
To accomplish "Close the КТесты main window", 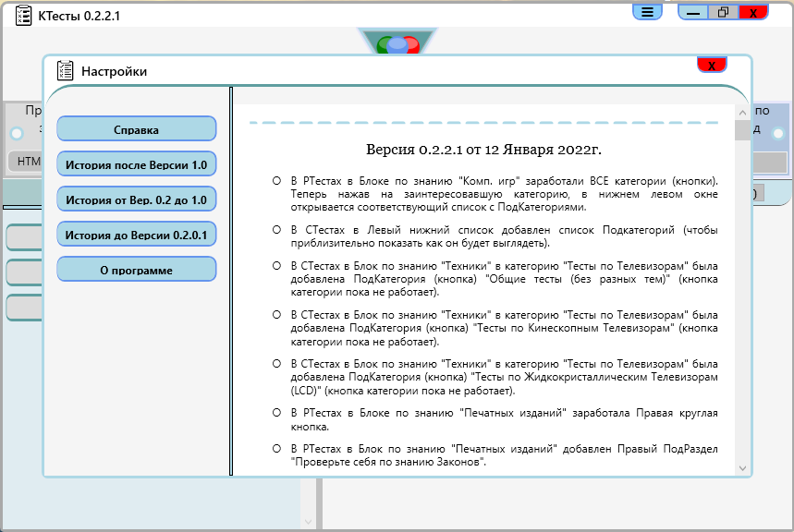I will point(753,12).
